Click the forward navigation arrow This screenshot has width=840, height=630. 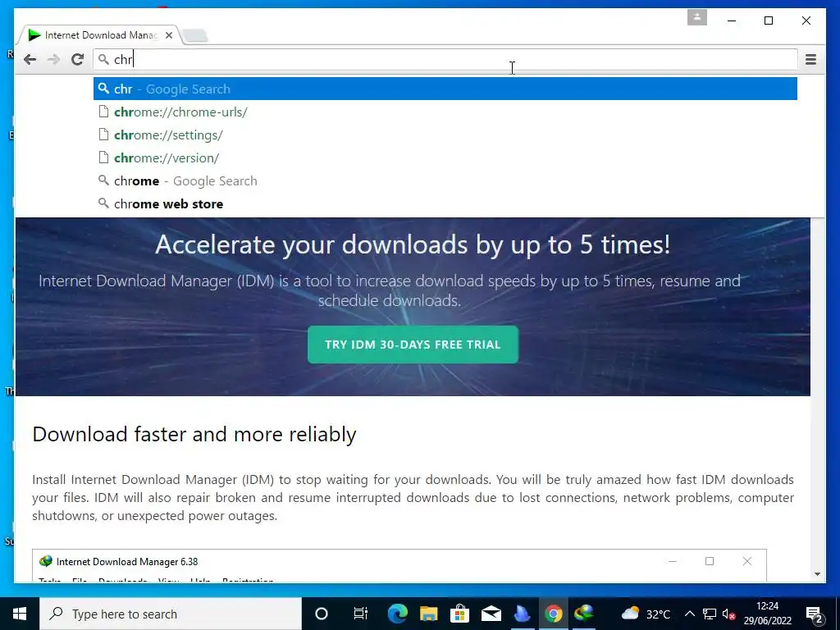pyautogui.click(x=53, y=59)
